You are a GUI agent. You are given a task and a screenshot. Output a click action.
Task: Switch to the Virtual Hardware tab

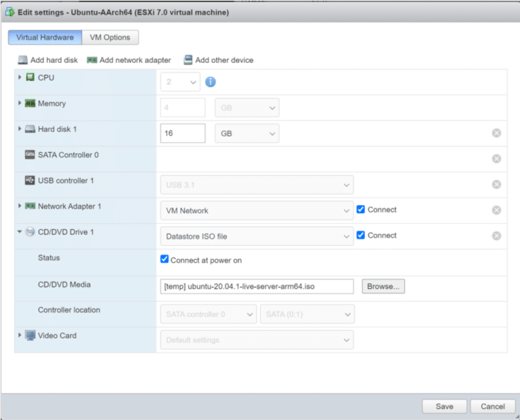[45, 37]
